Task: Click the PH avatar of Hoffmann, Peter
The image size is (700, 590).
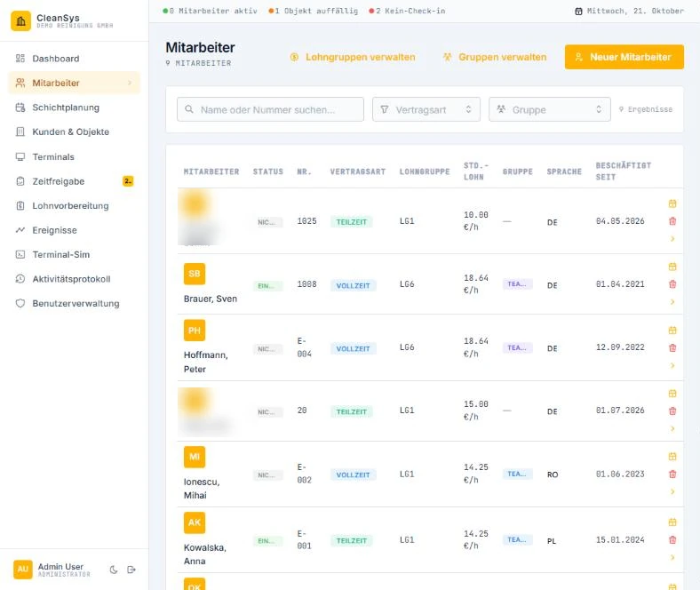Action: 195,331
